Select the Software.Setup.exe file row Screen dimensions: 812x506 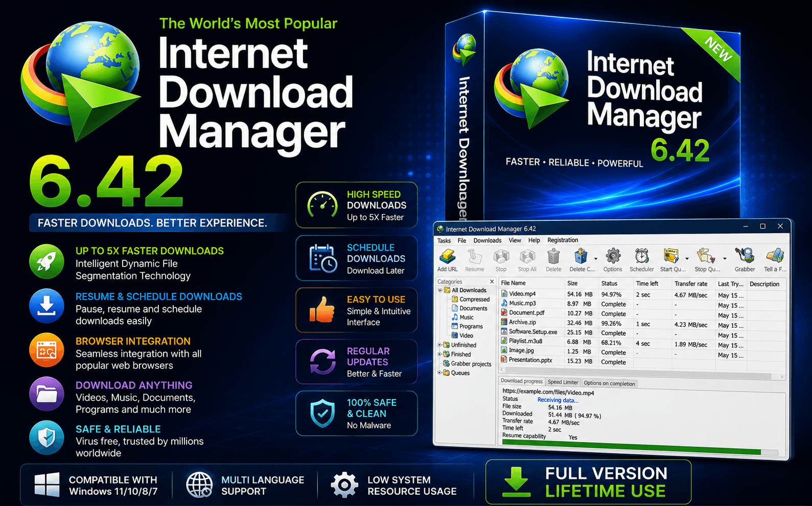642,333
